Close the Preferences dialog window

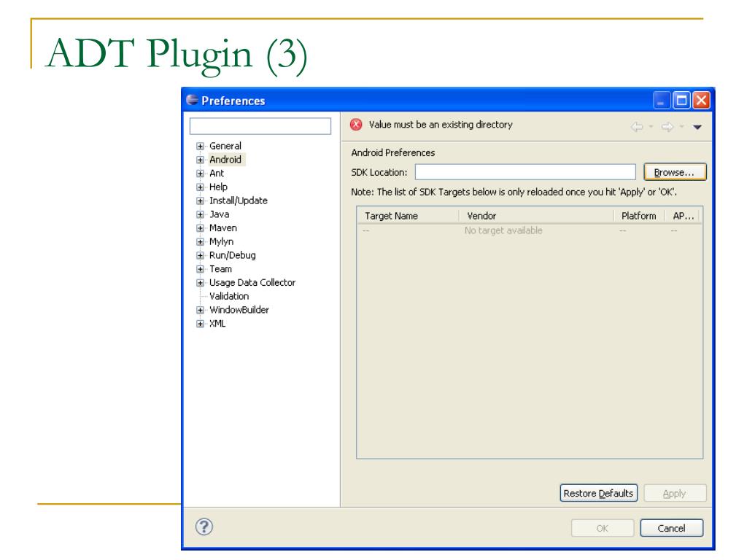pos(701,101)
